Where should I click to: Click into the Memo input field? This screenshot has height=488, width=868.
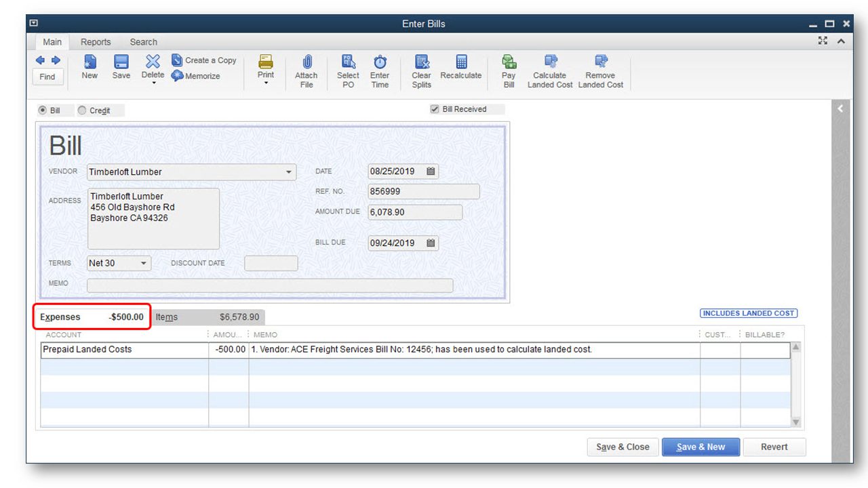(270, 285)
